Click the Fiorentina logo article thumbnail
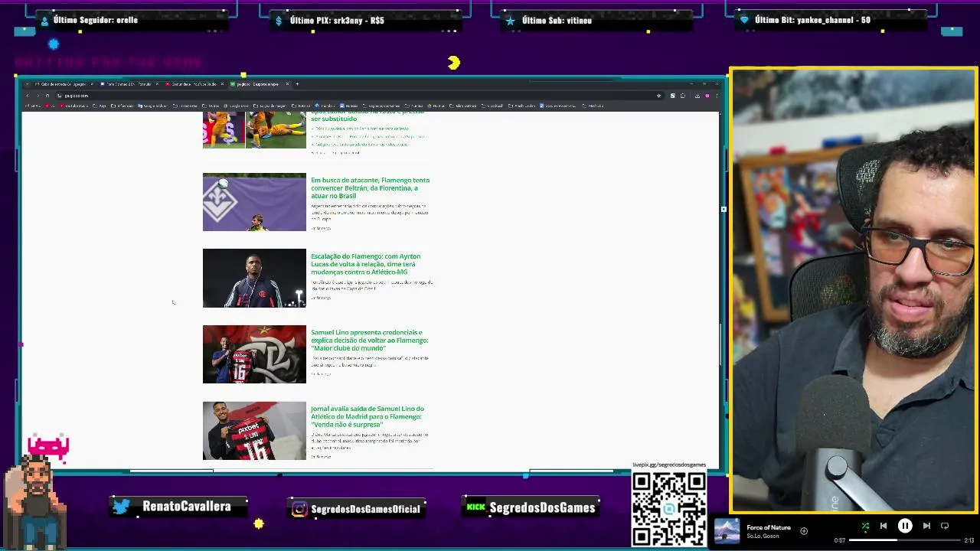The width and height of the screenshot is (980, 551). pos(254,202)
